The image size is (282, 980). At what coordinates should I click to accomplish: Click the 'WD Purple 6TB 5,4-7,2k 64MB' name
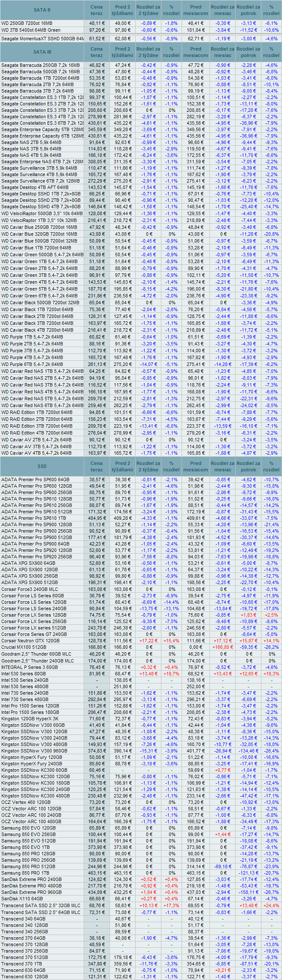point(32,364)
